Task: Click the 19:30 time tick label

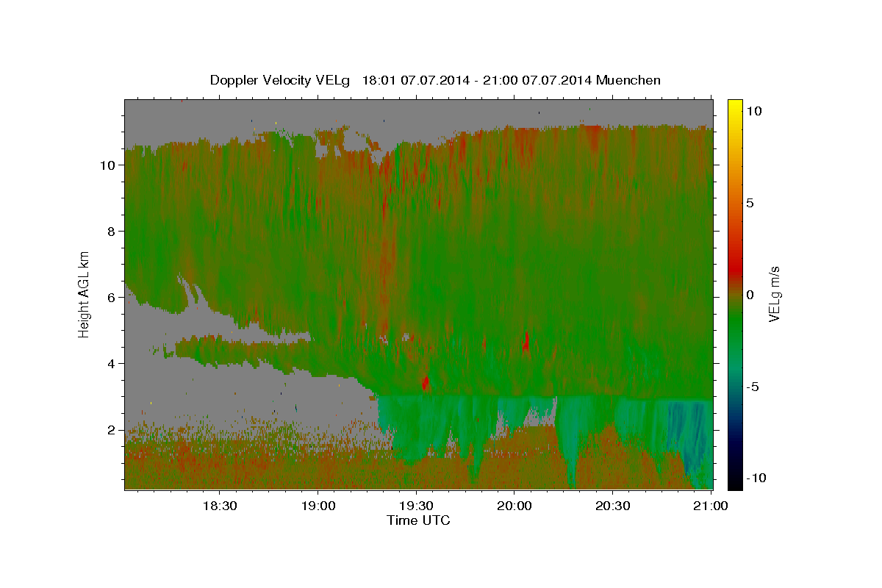Action: 416,506
